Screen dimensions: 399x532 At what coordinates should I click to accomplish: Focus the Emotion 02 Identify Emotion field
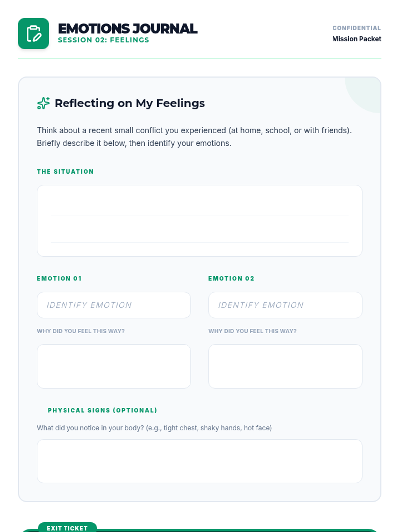click(285, 305)
